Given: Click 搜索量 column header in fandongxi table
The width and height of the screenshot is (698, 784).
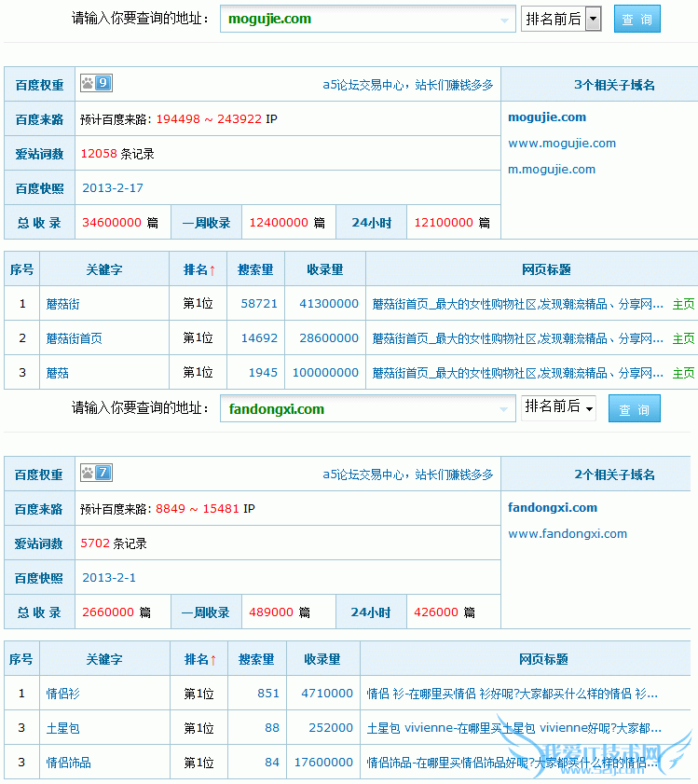Looking at the screenshot, I should [256, 659].
